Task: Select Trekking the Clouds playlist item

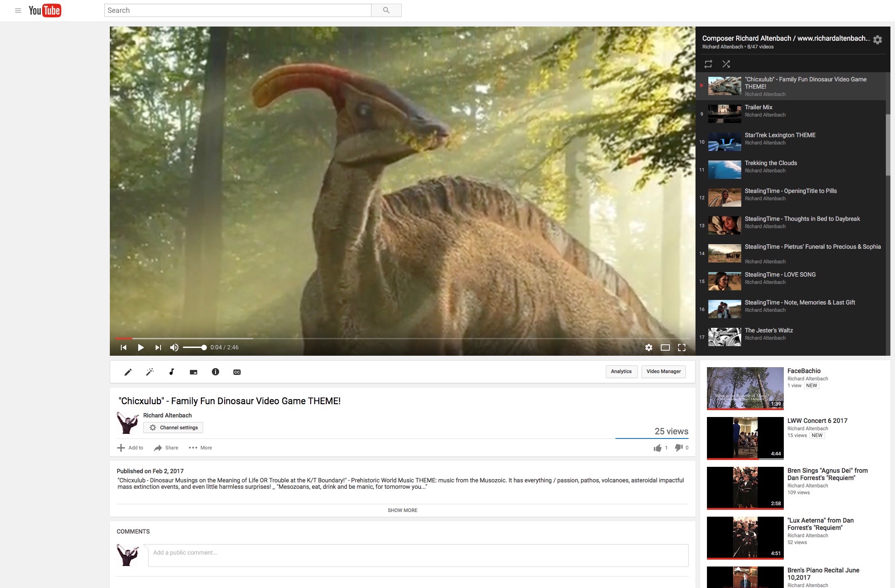Action: [x=791, y=170]
